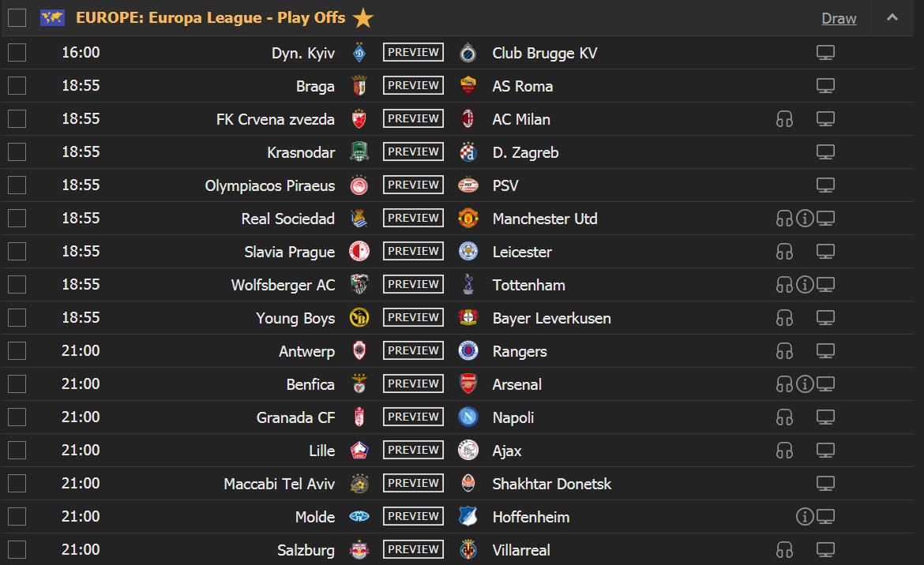Screen dimensions: 924x565
Task: Click TV icon on Benfica vs Arsenal row
Action: click(825, 384)
